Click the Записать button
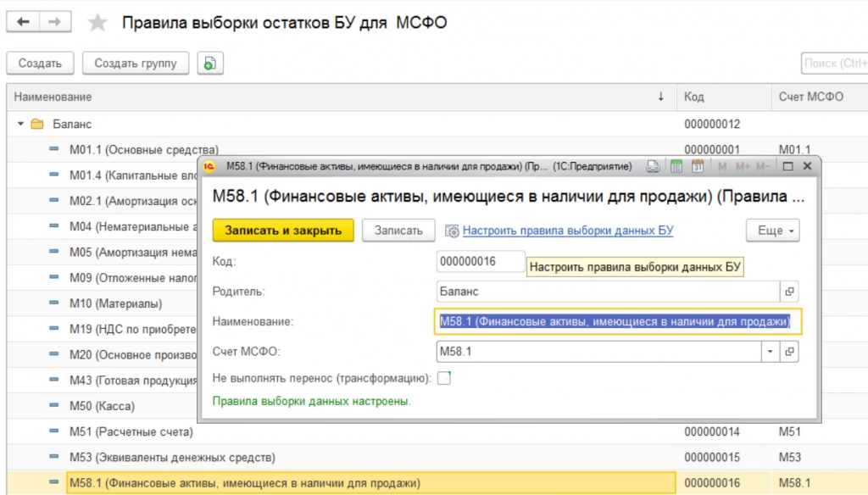 tap(398, 231)
